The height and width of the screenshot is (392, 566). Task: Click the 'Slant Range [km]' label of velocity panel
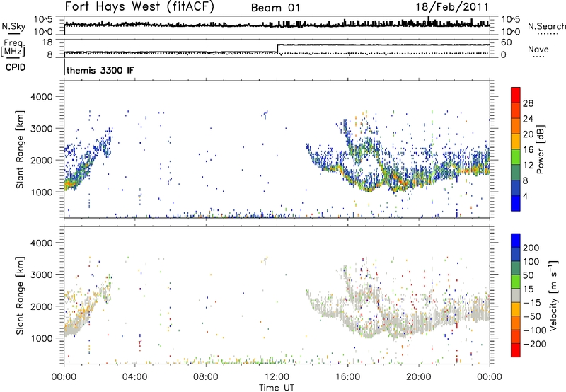pyautogui.click(x=20, y=295)
